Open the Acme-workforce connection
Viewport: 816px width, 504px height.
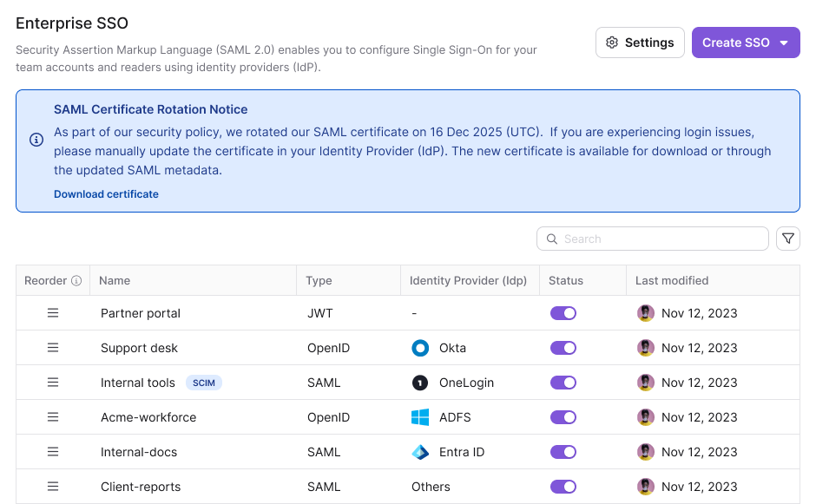(x=148, y=417)
